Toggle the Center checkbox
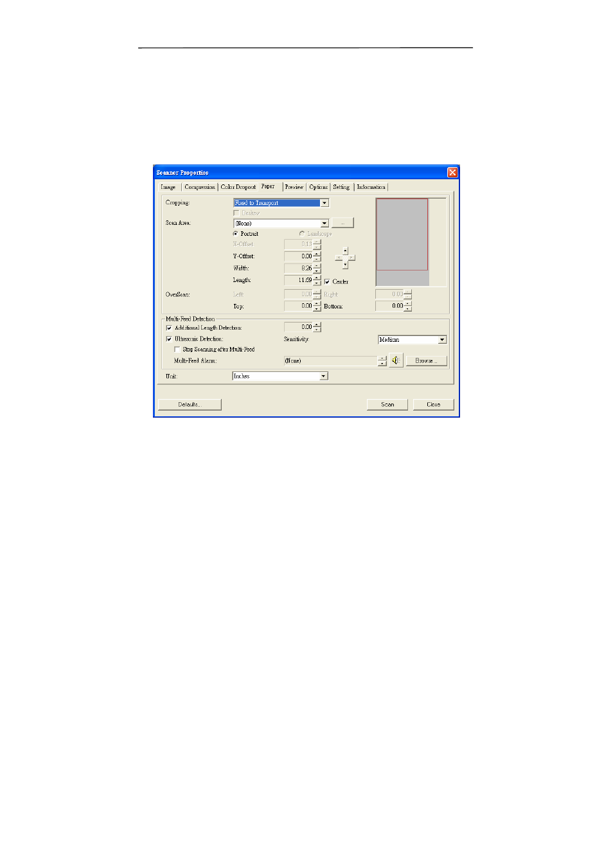The width and height of the screenshot is (613, 868). click(x=327, y=281)
